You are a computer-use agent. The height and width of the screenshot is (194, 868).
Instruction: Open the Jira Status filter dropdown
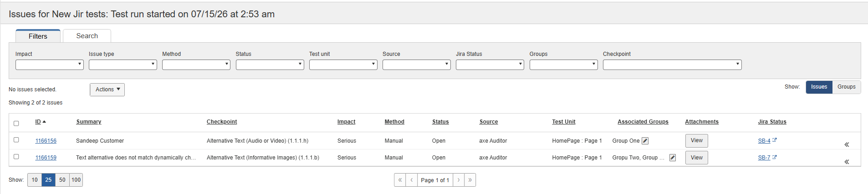pyautogui.click(x=490, y=65)
